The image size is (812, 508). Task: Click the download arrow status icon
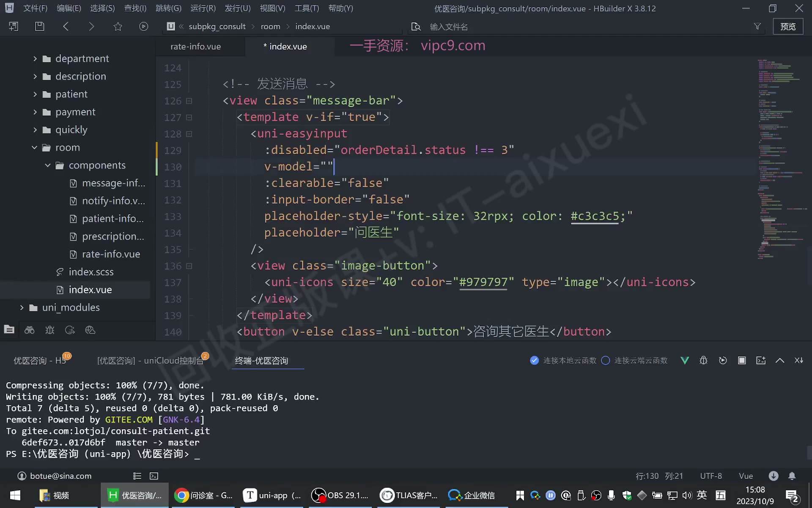(x=774, y=476)
